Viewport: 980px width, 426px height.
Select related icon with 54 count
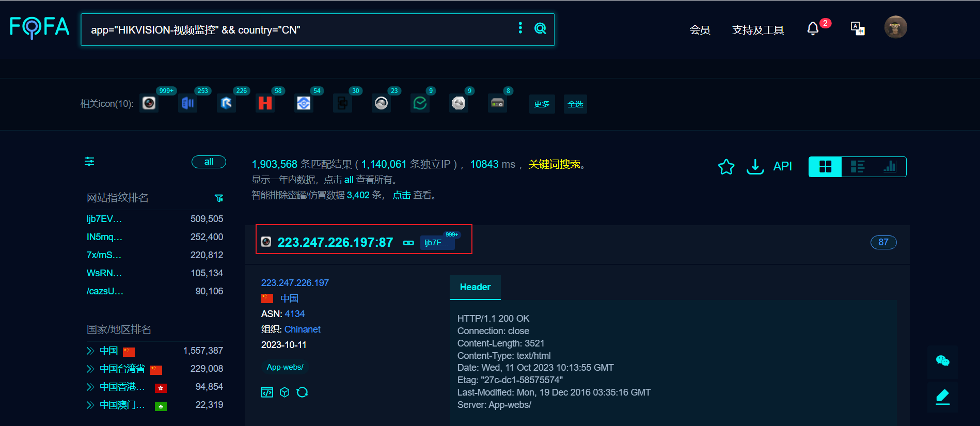[304, 103]
